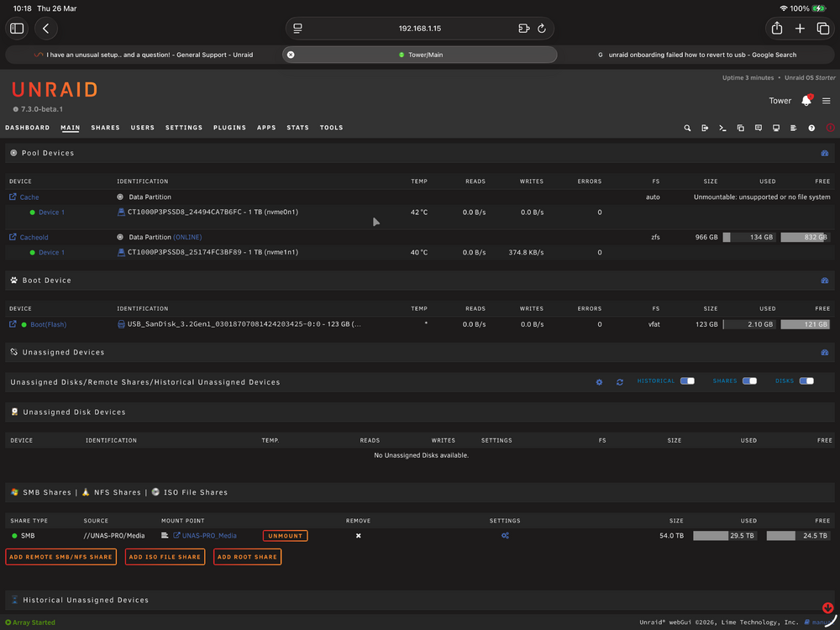The height and width of the screenshot is (630, 840).
Task: Open the Shares tab
Action: pos(106,128)
